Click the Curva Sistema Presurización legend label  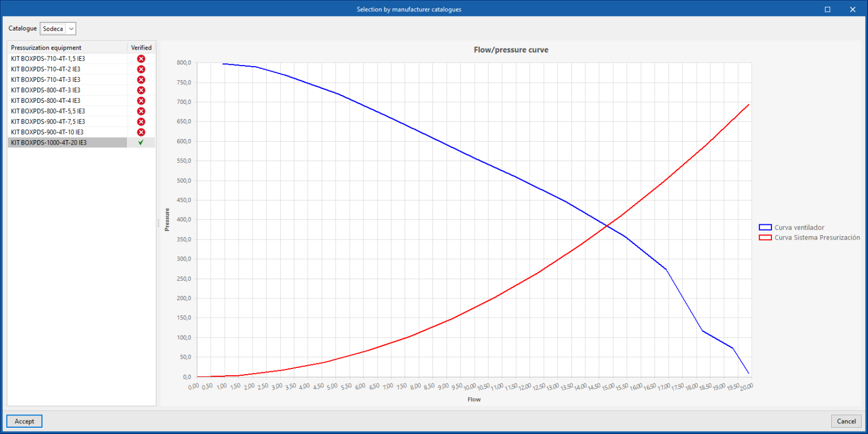(817, 237)
